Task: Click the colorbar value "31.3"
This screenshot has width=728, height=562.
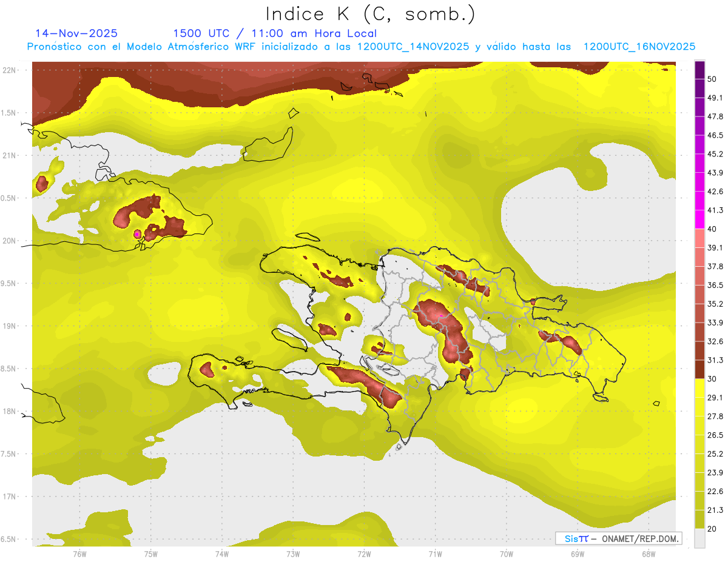Action: point(715,360)
